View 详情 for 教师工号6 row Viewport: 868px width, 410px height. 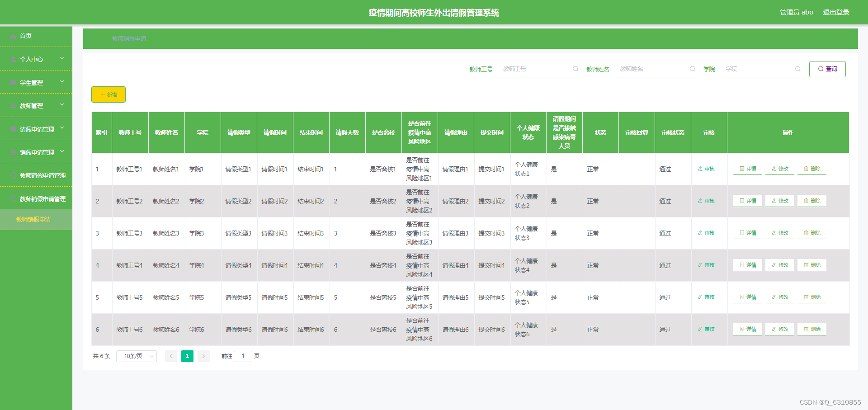(748, 329)
